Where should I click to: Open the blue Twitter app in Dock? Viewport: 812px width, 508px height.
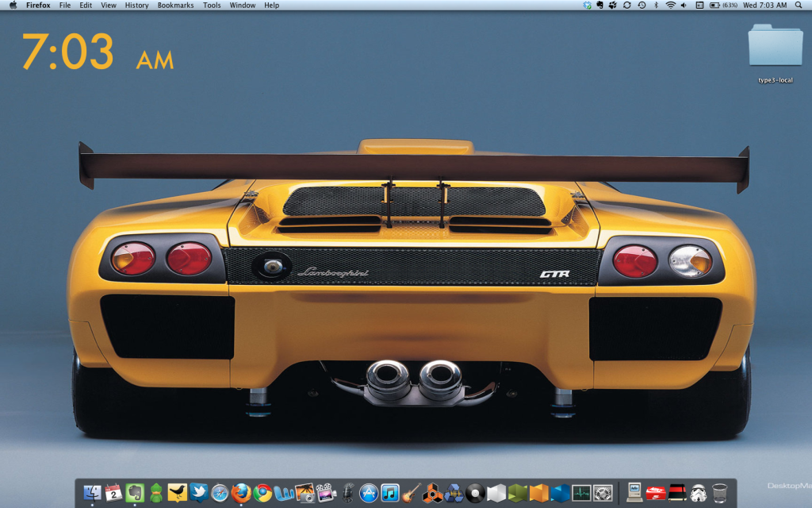[x=198, y=492]
